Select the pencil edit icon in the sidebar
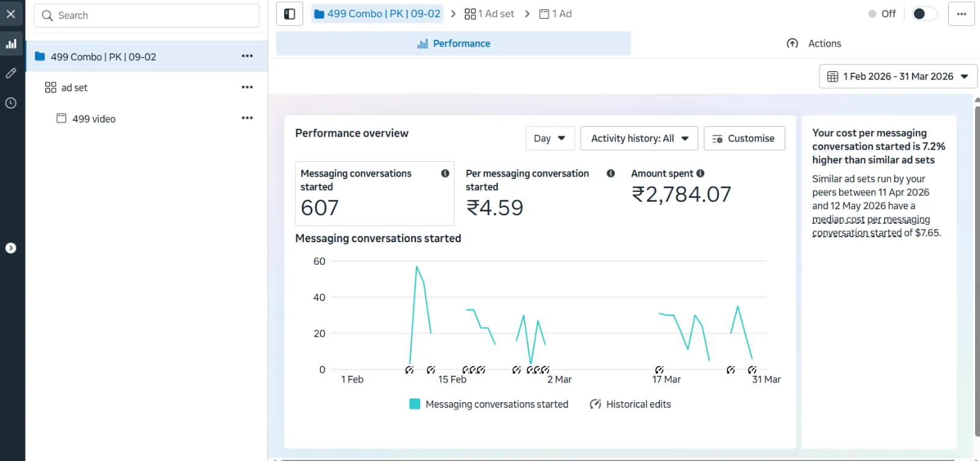The width and height of the screenshot is (980, 461). 11,73
